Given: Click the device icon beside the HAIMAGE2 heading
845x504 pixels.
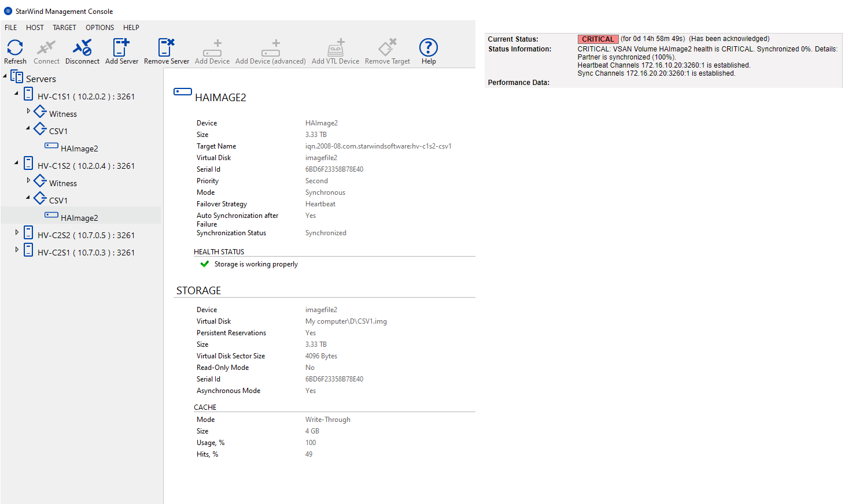Looking at the screenshot, I should (183, 92).
